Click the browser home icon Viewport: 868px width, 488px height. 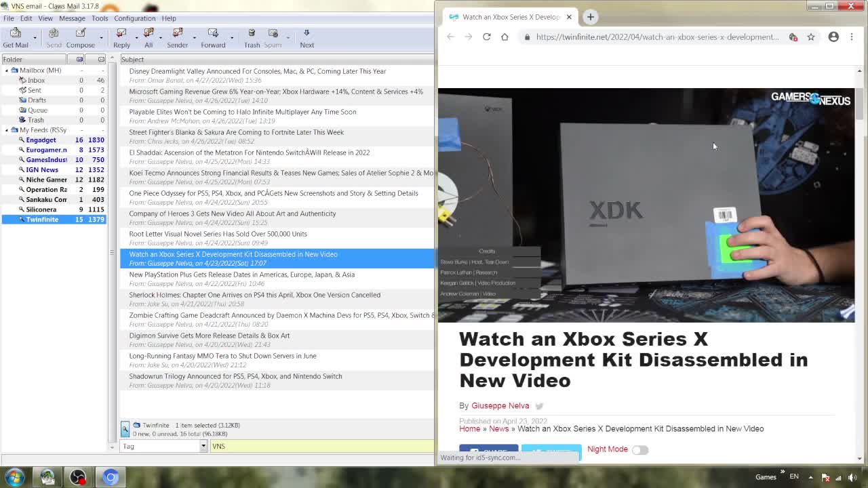tap(505, 37)
